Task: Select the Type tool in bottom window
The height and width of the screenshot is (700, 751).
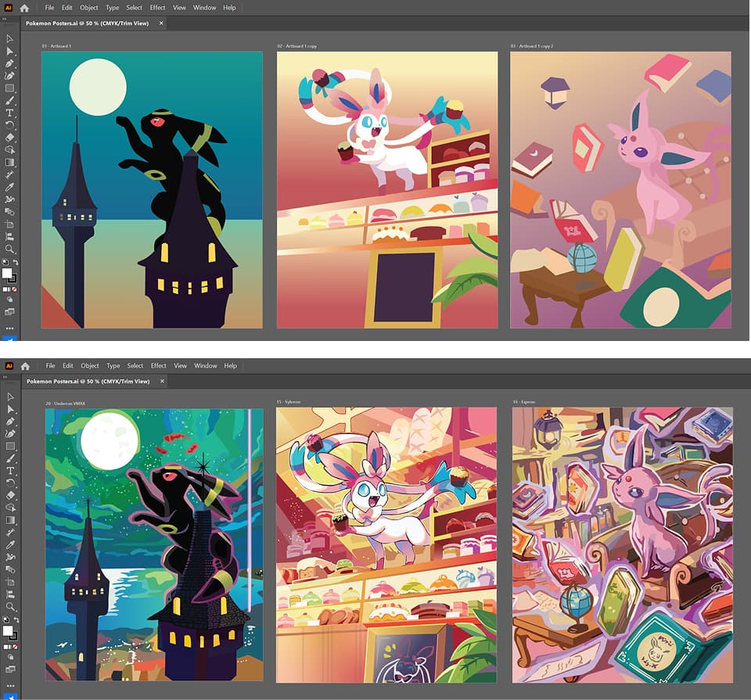Action: click(10, 471)
